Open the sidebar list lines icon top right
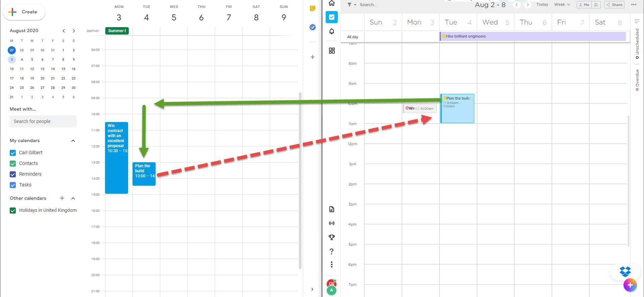Viewport: 644px width, 297px height. (x=637, y=21)
